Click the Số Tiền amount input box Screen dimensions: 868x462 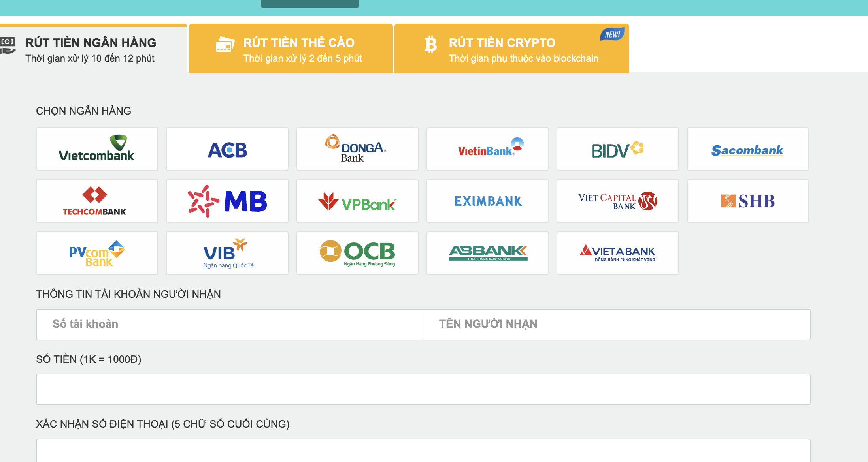(423, 389)
